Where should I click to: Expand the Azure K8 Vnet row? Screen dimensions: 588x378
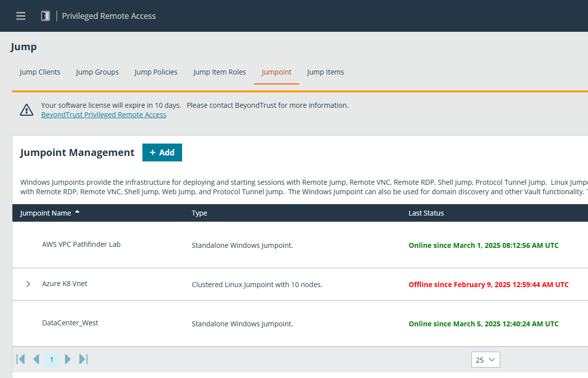tap(28, 284)
